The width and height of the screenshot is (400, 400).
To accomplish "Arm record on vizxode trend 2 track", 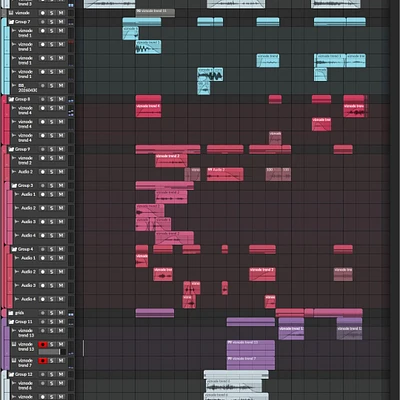I will [43, 158].
